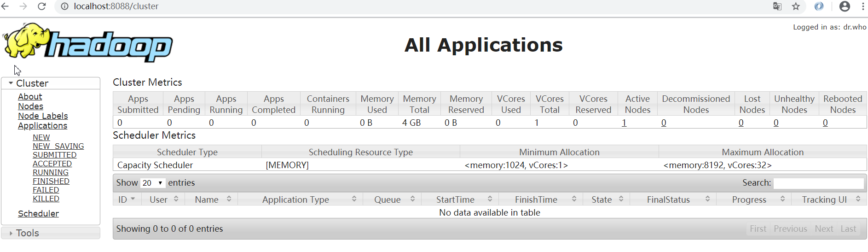Click the browser back arrow
The width and height of the screenshot is (868, 252).
(6, 6)
